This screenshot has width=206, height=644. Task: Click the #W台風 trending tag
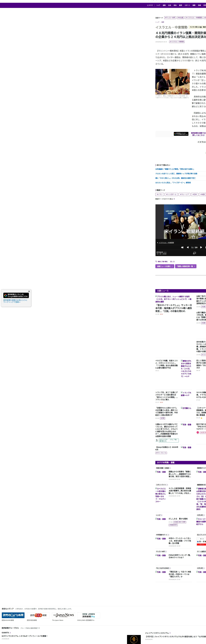pos(180,18)
